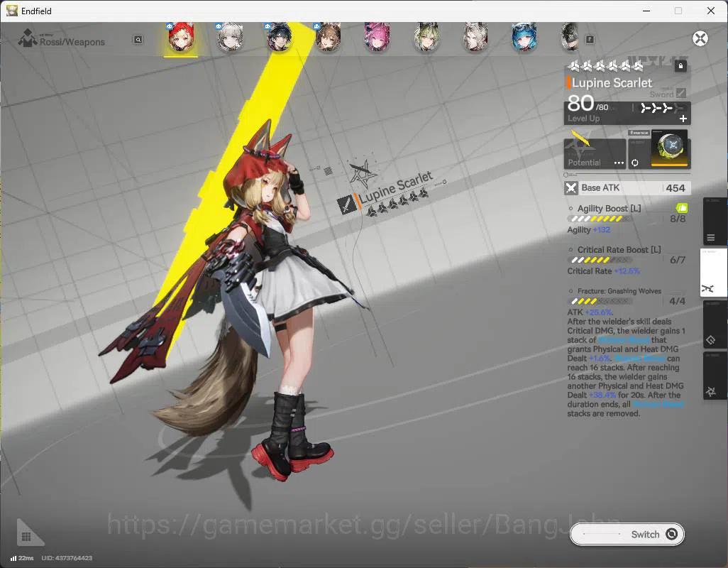Close the Endfield window
The width and height of the screenshot is (728, 568).
click(711, 11)
